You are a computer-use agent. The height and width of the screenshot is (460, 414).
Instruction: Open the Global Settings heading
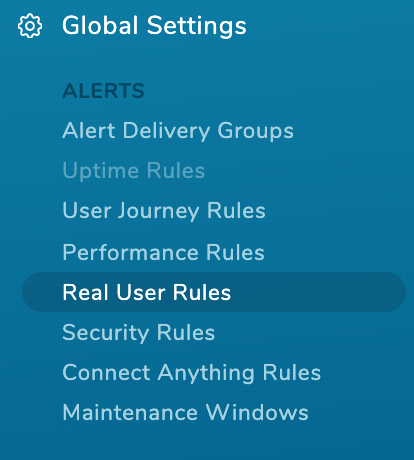tap(154, 26)
